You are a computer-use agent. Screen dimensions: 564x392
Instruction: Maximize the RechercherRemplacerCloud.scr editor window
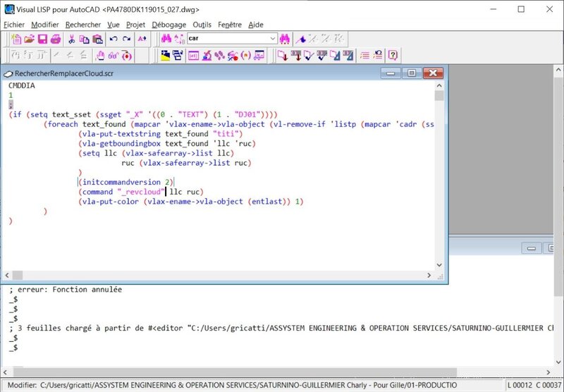412,73
